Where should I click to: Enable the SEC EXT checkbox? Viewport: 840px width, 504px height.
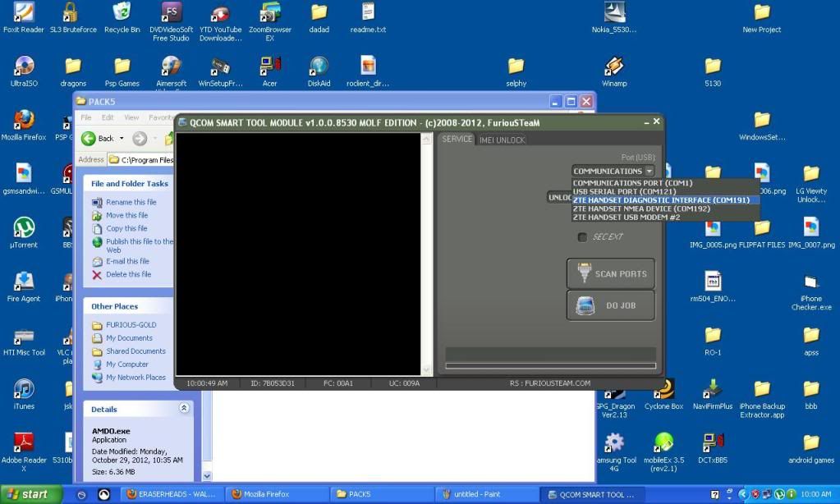point(582,237)
